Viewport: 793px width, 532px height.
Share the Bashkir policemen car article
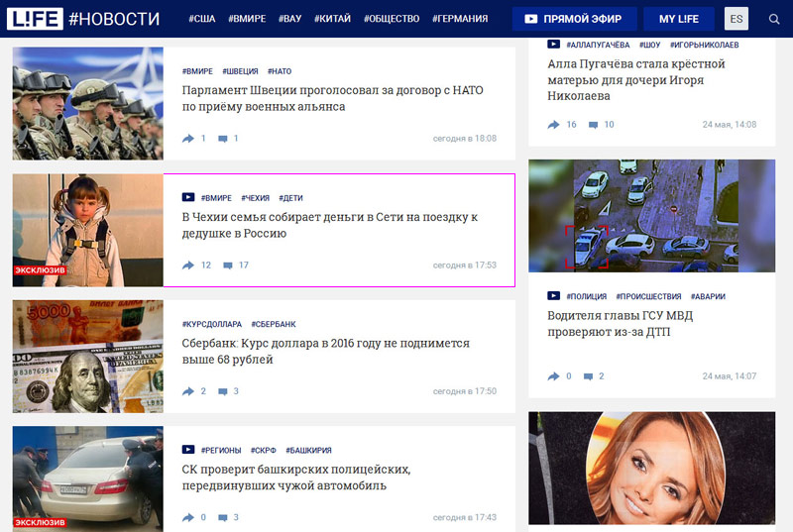(188, 517)
